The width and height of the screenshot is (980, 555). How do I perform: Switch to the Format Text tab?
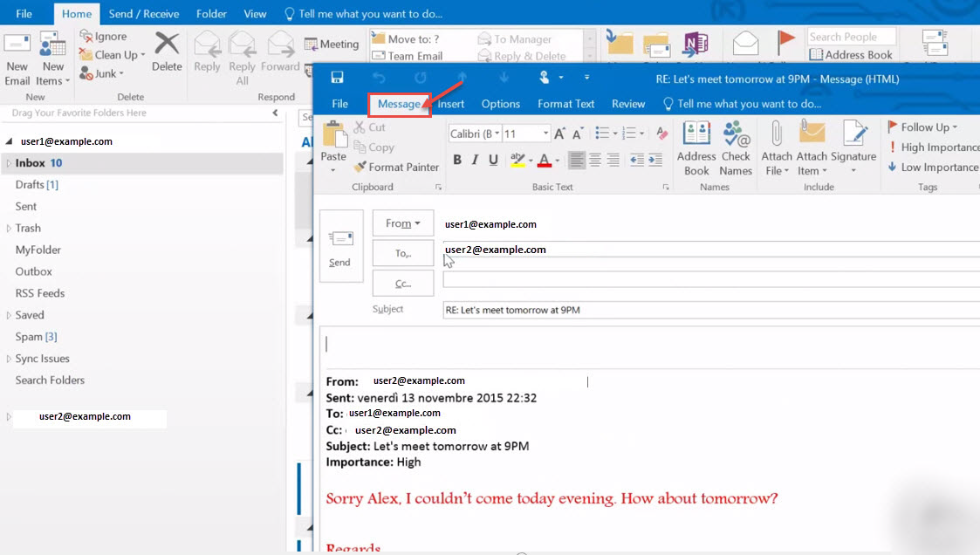pyautogui.click(x=565, y=103)
